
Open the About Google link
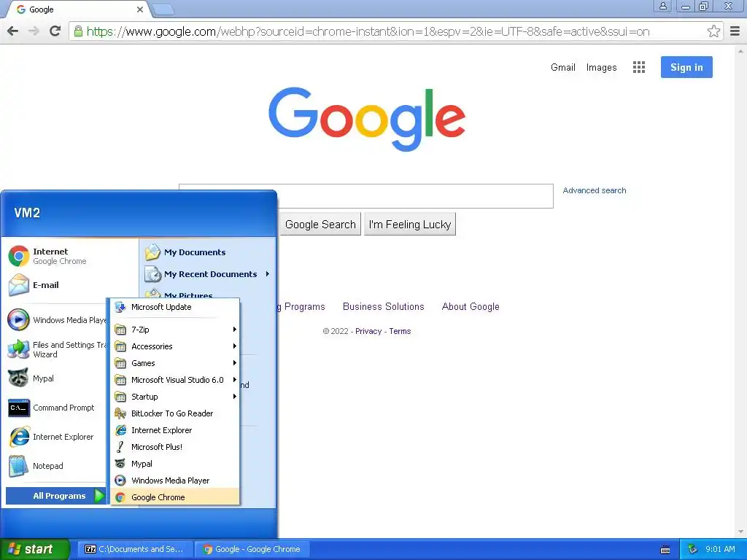pos(471,307)
